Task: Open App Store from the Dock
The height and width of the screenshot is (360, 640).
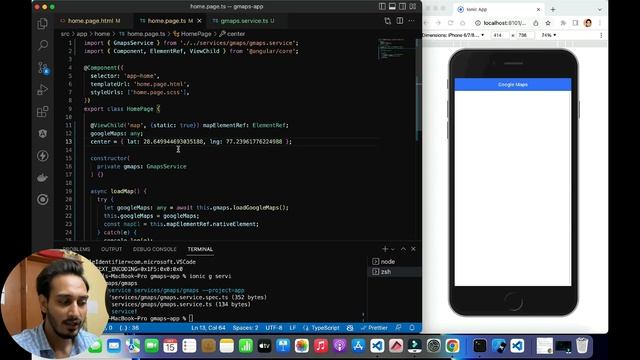Action: 358,346
